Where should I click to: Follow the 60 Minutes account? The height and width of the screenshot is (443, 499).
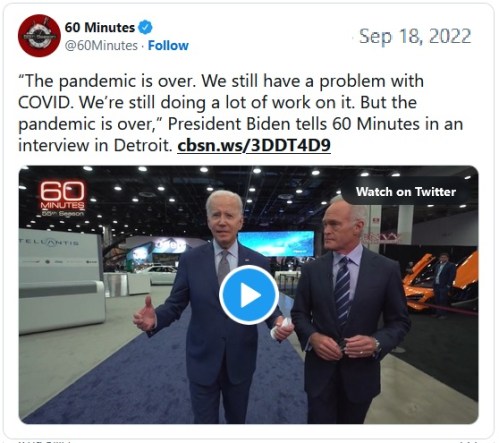(168, 45)
